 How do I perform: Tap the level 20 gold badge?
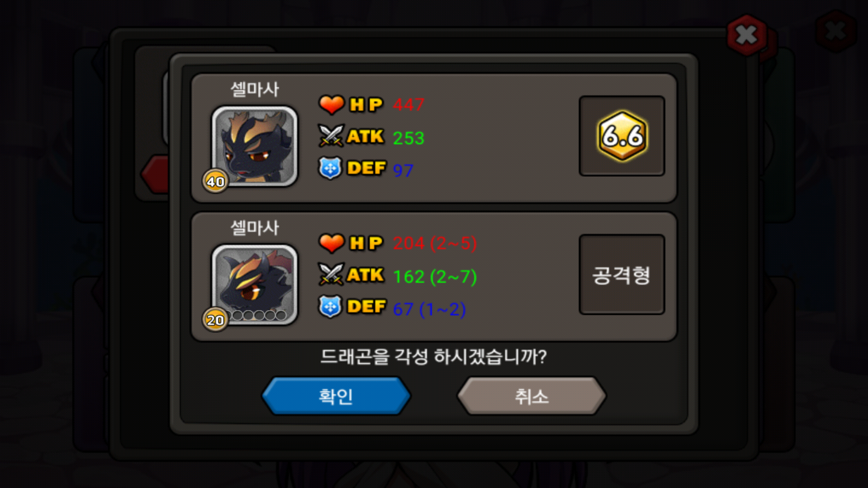pyautogui.click(x=215, y=319)
